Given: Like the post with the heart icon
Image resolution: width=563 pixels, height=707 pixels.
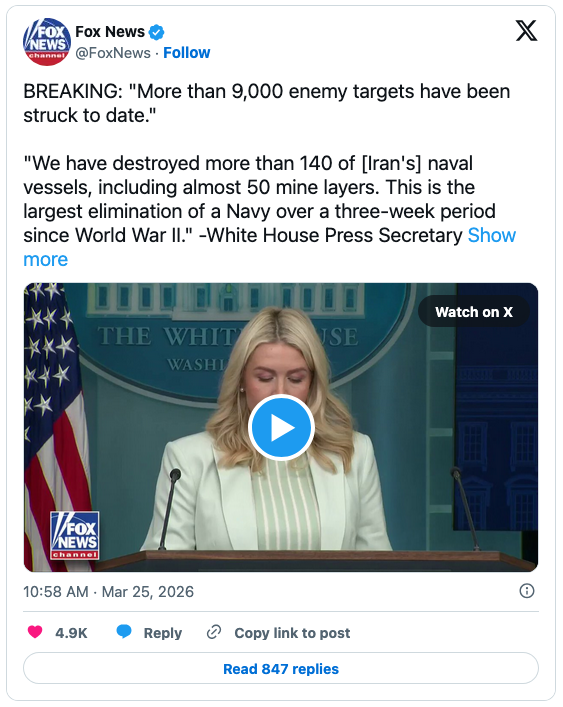Looking at the screenshot, I should tap(35, 632).
